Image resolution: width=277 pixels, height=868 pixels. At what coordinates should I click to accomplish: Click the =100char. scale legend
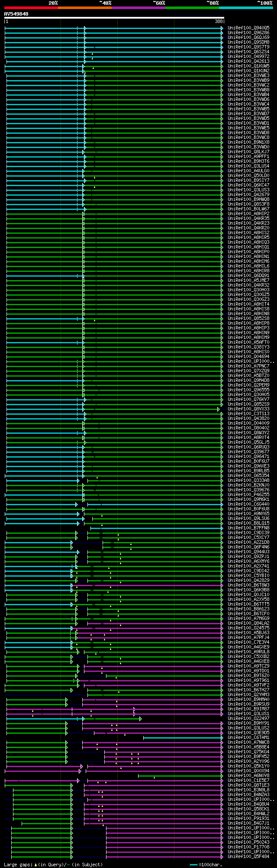coord(206,864)
